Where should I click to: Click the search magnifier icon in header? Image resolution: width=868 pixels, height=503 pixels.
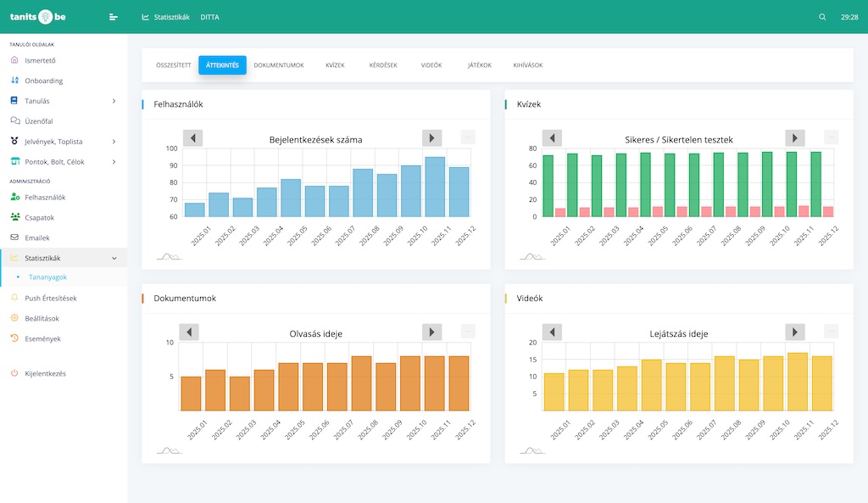click(822, 17)
